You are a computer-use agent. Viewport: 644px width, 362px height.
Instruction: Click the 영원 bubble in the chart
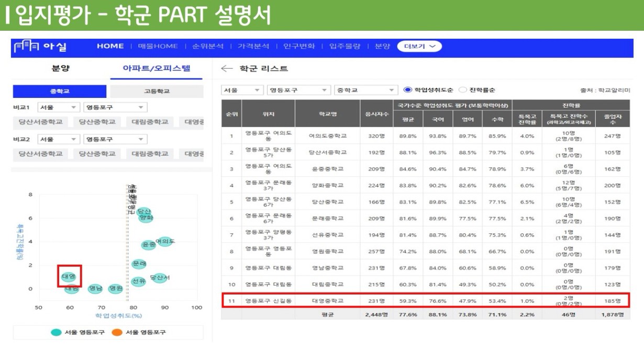(116, 288)
